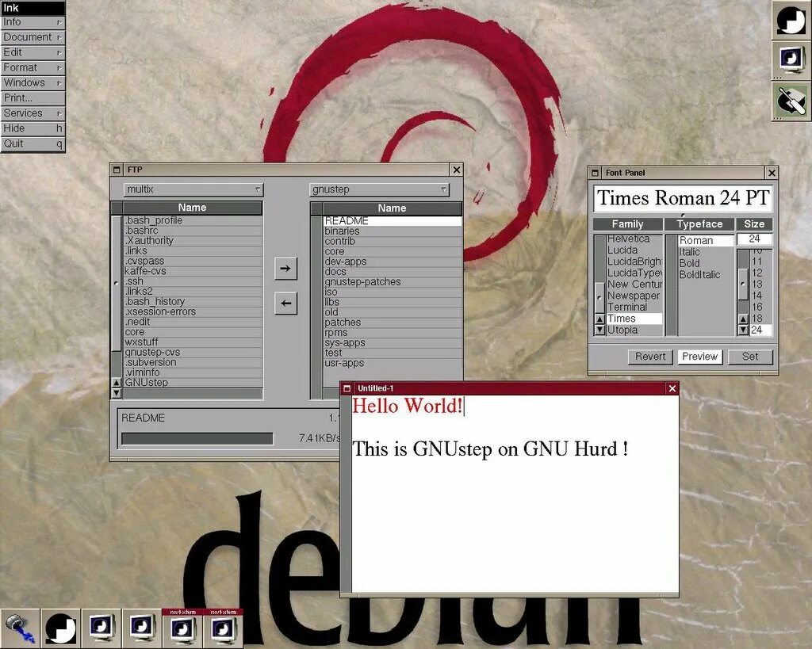Click the Typeface column header
The image size is (812, 649).
tap(699, 224)
